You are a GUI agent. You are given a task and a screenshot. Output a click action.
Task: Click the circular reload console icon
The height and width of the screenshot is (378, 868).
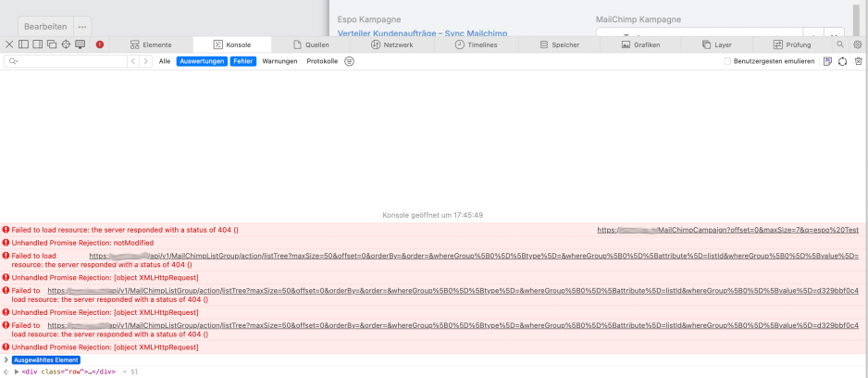842,61
